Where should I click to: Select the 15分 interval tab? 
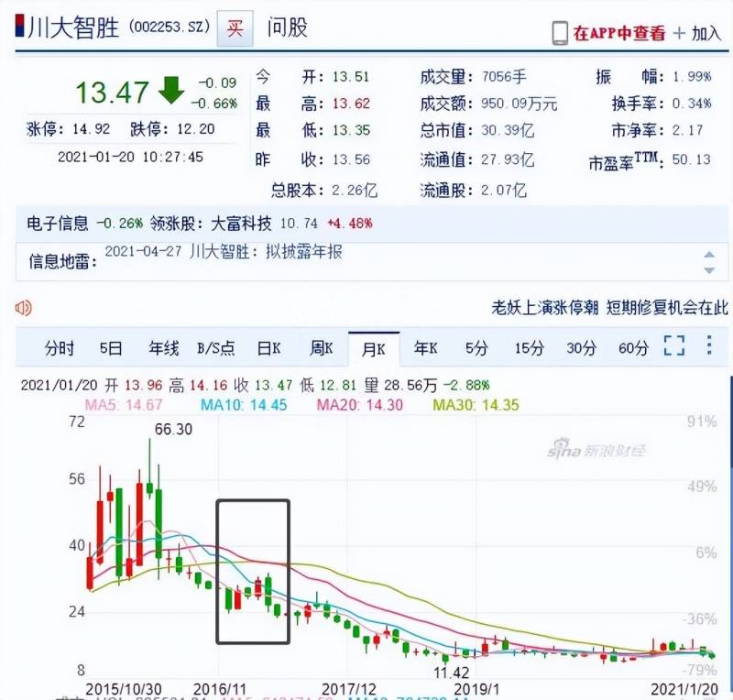[x=530, y=348]
